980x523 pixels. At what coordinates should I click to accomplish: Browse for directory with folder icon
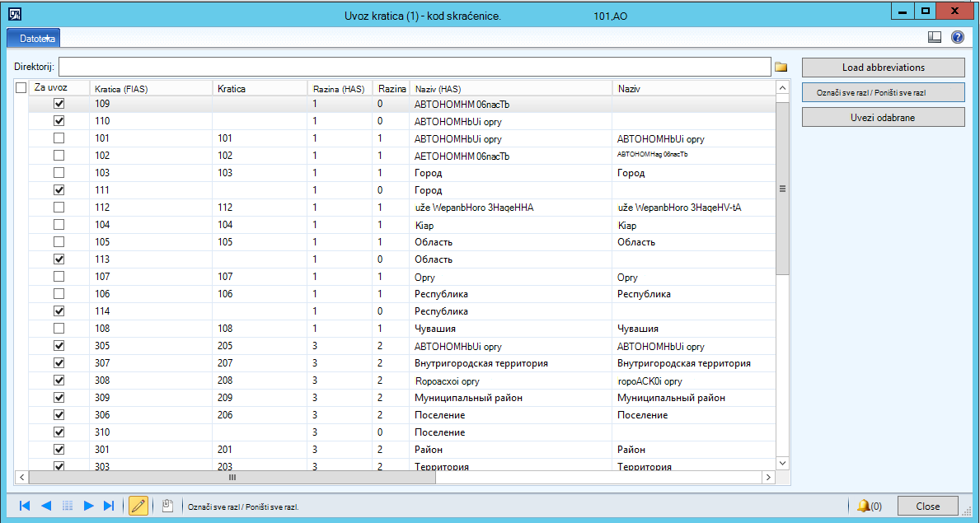tap(781, 67)
